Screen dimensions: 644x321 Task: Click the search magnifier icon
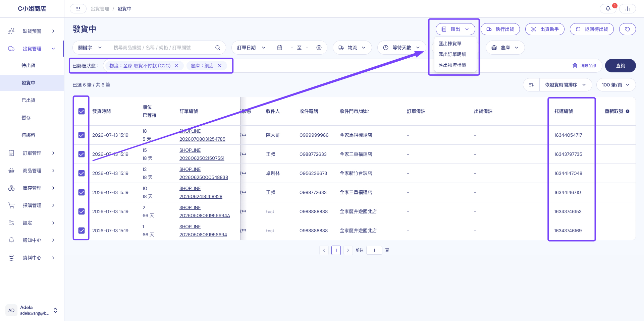point(218,48)
